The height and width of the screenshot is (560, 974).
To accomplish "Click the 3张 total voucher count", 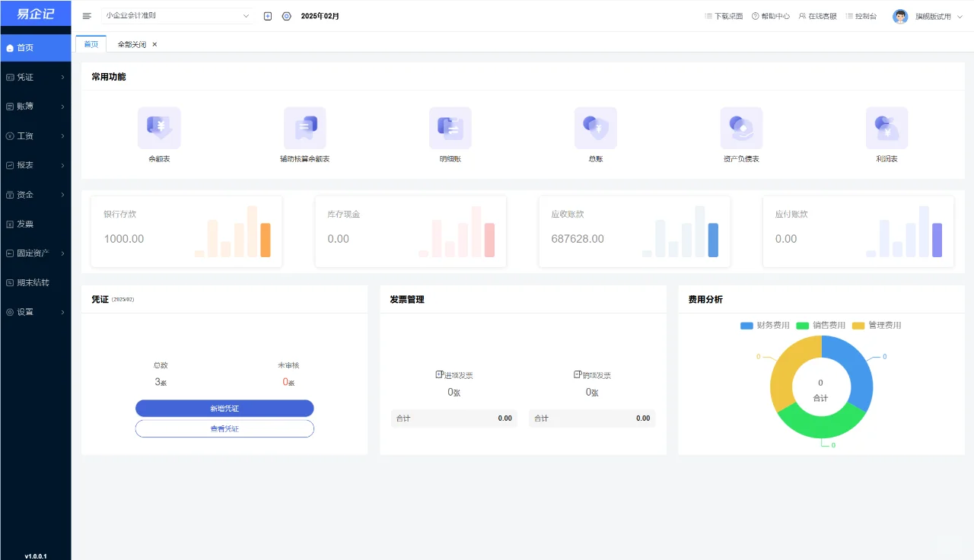I will coord(161,382).
